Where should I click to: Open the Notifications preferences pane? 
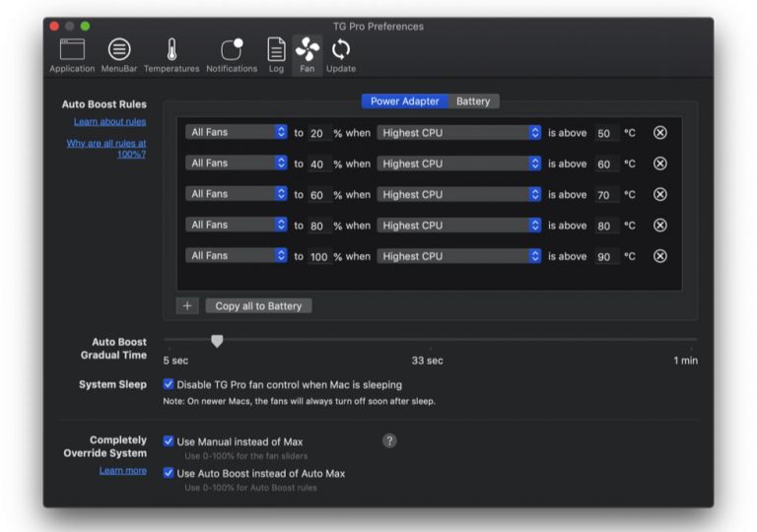tap(232, 55)
